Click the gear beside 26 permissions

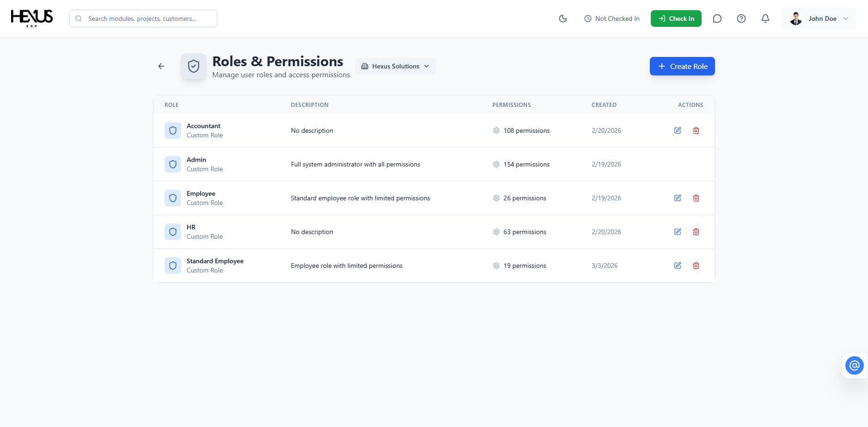click(x=496, y=198)
